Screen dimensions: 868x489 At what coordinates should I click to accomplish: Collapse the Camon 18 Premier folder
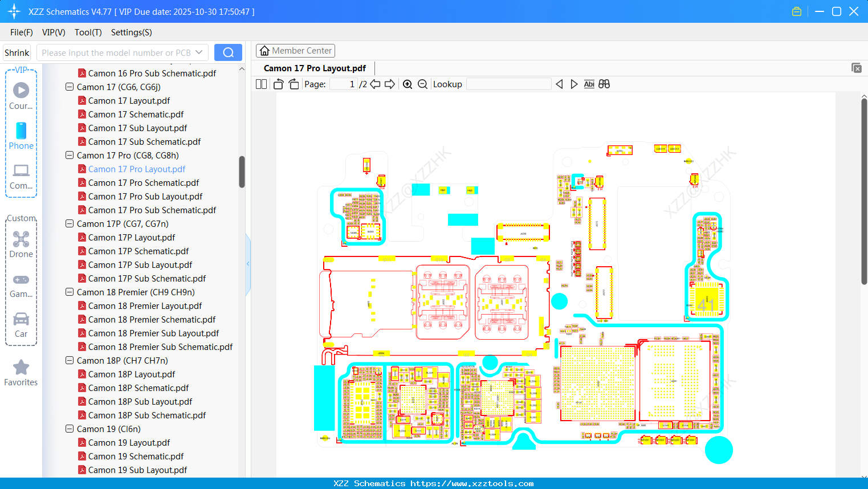[x=70, y=292]
